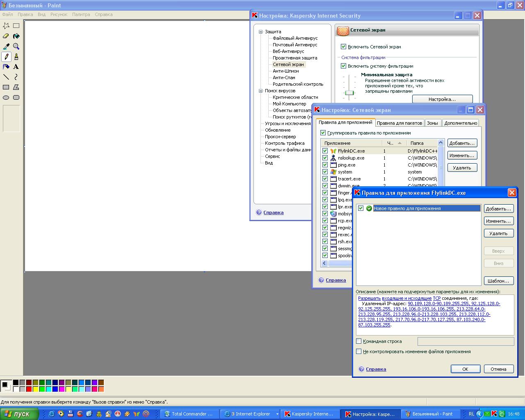Image resolution: width=525 pixels, height=420 pixels.
Task: Collapse the Защита tree node
Action: pos(260,32)
